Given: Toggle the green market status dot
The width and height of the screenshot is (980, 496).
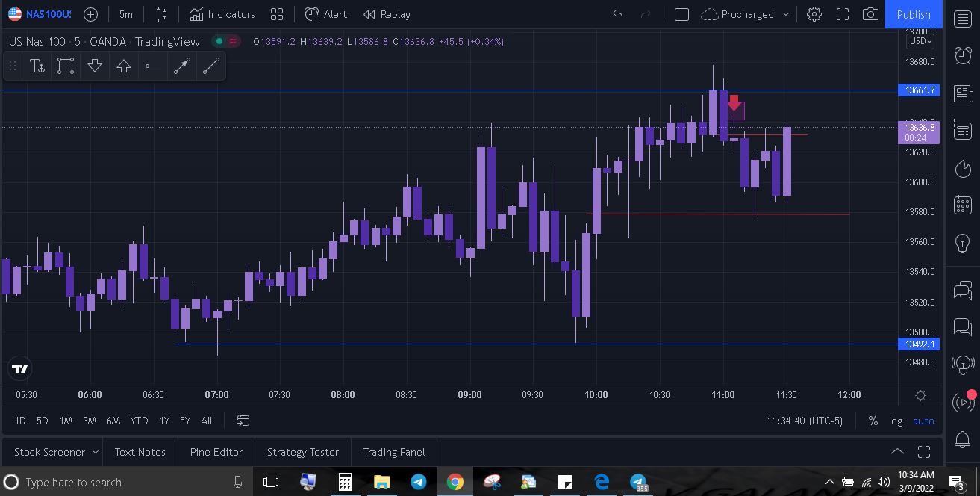Looking at the screenshot, I should (x=219, y=42).
